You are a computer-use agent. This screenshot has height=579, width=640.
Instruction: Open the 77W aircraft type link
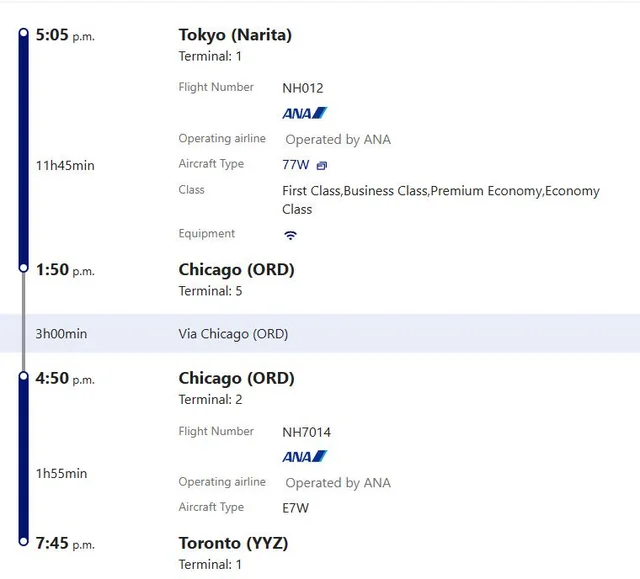[x=296, y=164]
